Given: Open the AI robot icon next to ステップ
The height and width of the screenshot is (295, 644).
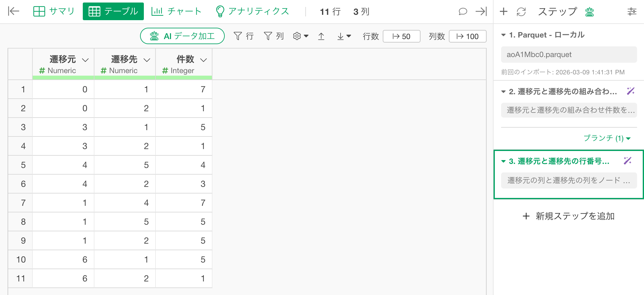Looking at the screenshot, I should (x=589, y=12).
